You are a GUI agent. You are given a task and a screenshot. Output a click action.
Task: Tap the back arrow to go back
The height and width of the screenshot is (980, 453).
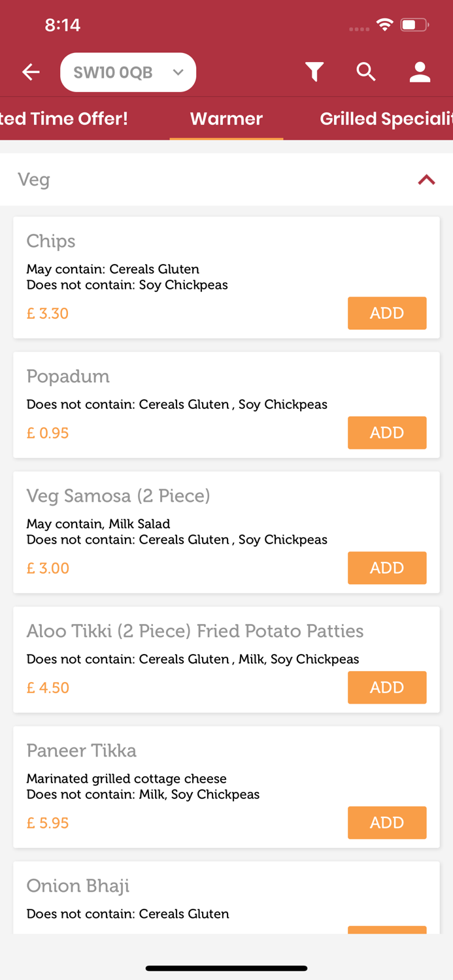31,72
